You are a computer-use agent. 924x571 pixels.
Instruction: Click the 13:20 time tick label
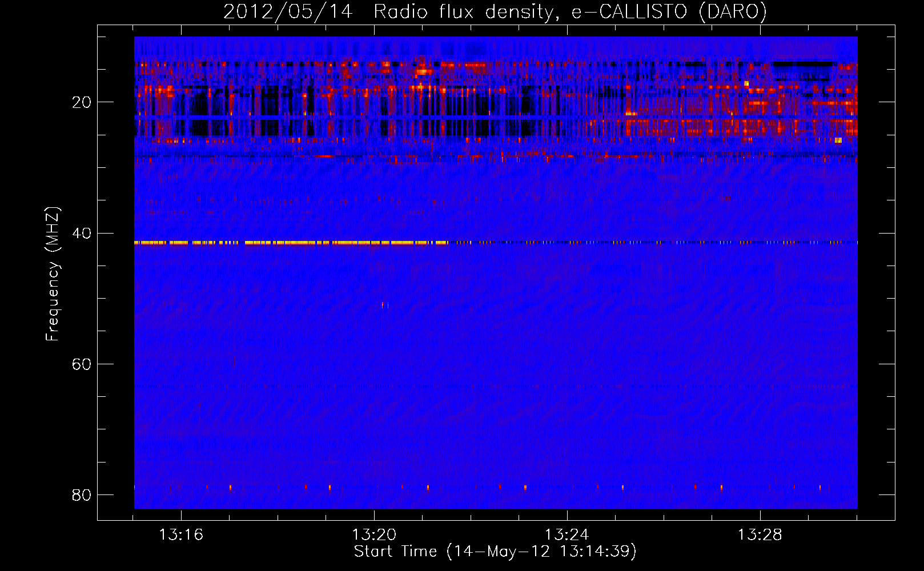pos(374,535)
